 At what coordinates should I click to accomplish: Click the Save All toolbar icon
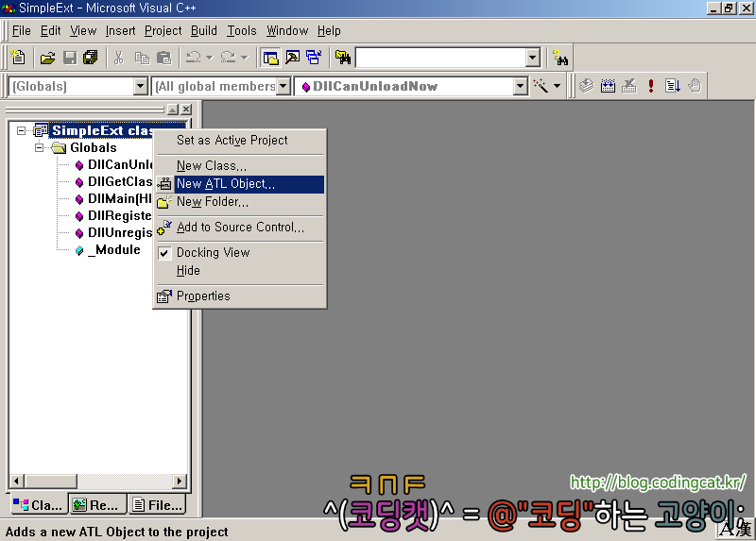90,58
